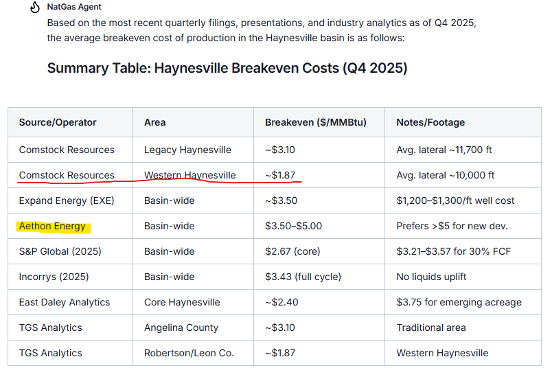Click 'Basin-wide' in the Incorrys row
Viewport: 552px width, 392px height.
170,277
